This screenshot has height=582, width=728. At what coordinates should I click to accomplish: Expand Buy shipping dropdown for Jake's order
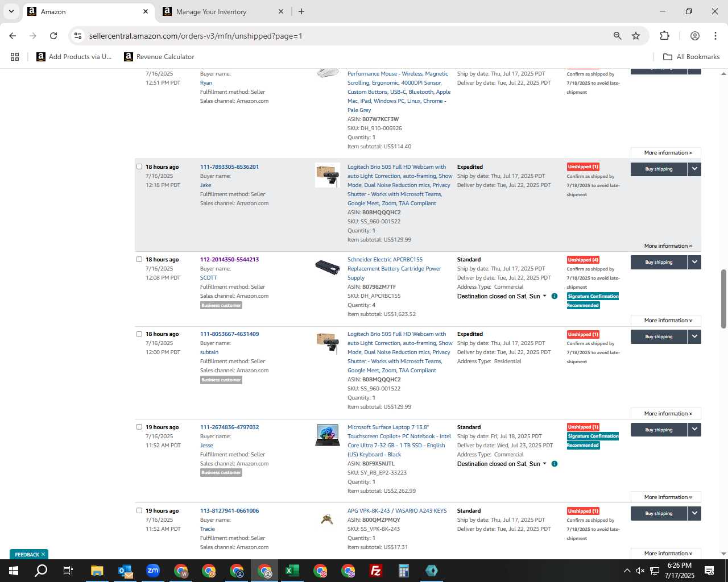[694, 169]
